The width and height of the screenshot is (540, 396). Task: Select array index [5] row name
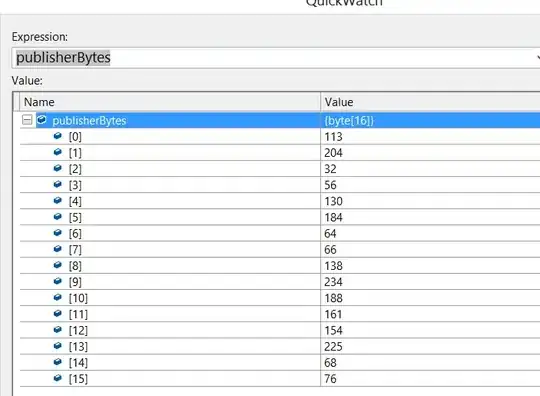point(75,217)
